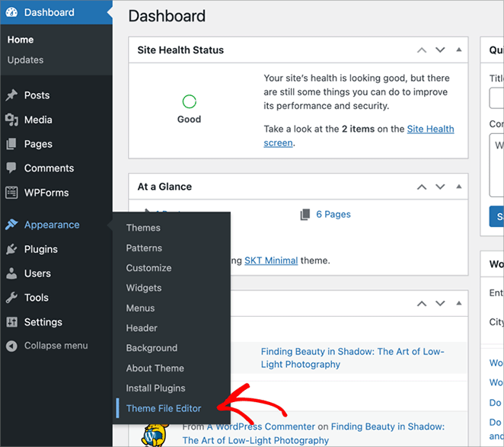Click the Pages icon in sidebar
Screen dimensions: 504x447
click(x=11, y=144)
